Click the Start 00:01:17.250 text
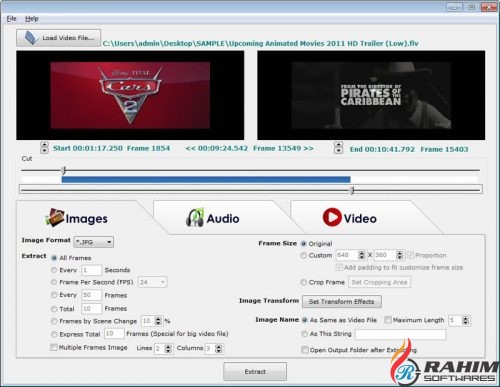 pos(88,148)
